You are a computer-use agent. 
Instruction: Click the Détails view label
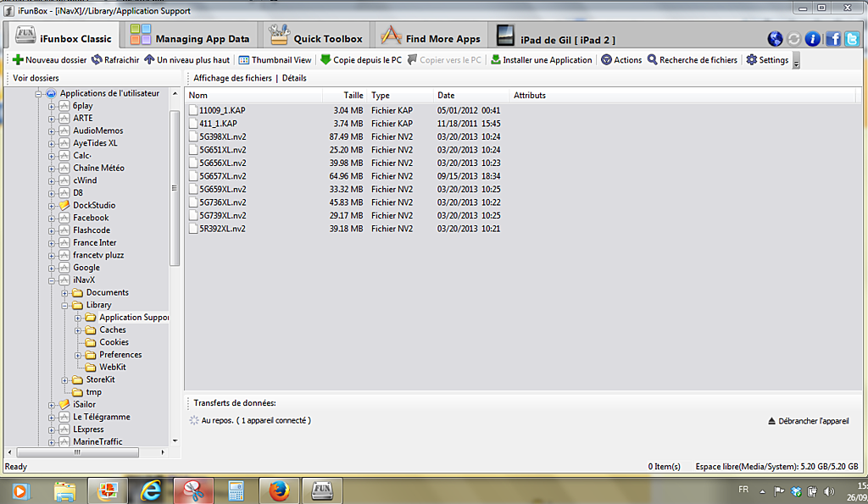[x=294, y=78]
